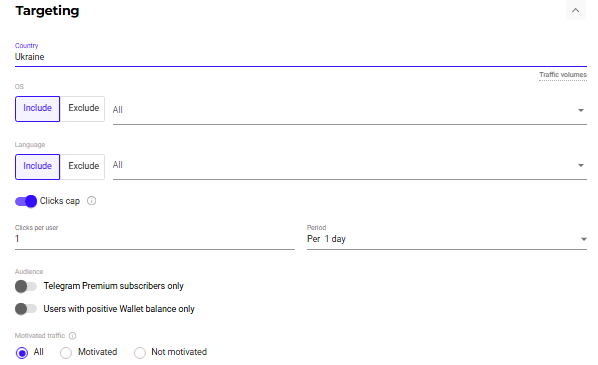Click the Clicks per user field
Image resolution: width=598 pixels, height=365 pixels.
(155, 239)
